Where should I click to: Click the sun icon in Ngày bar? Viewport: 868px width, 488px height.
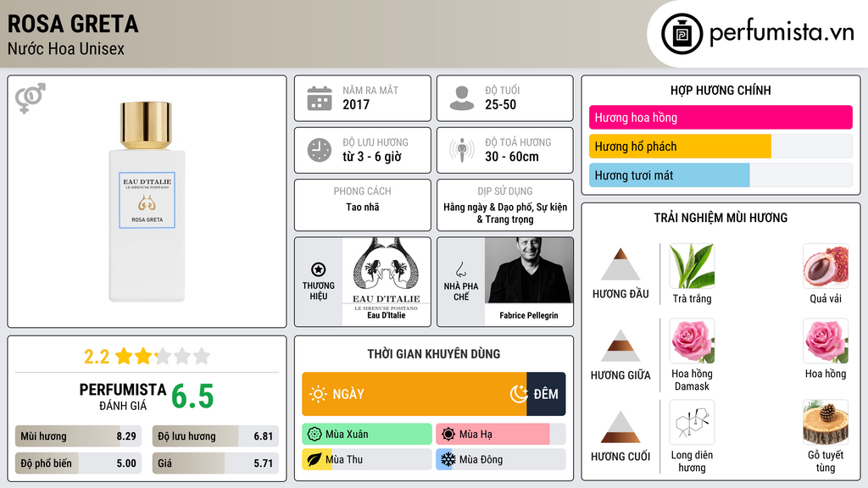(x=318, y=394)
